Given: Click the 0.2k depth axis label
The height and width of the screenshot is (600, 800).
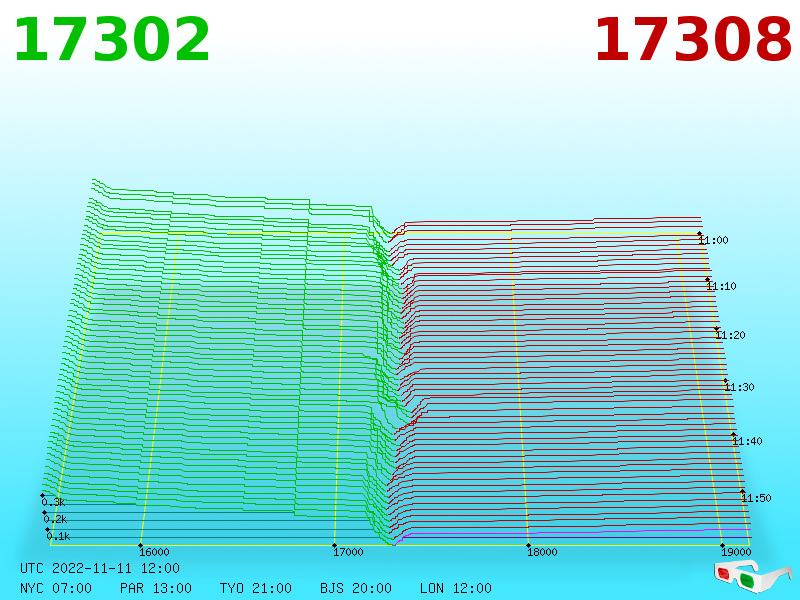Looking at the screenshot, I should click(55, 519).
